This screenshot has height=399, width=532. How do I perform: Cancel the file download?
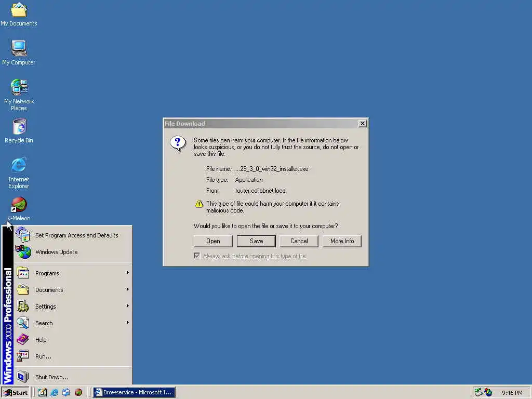coord(299,241)
